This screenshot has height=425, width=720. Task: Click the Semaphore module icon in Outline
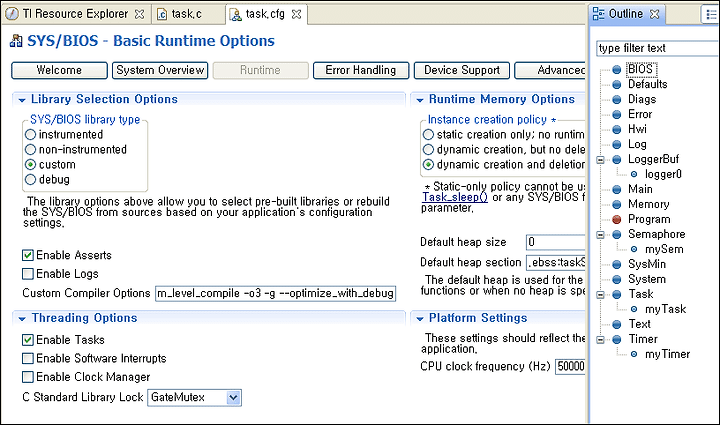tap(617, 235)
